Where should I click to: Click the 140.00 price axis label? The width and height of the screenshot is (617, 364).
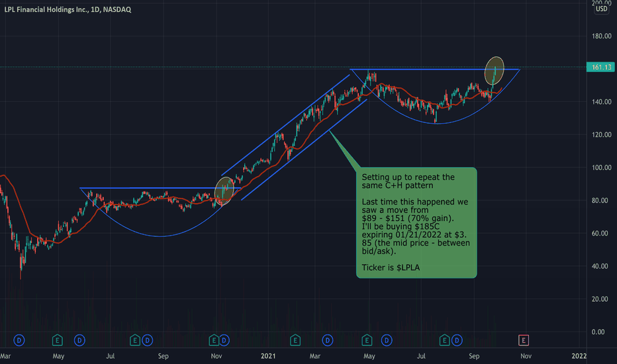coord(602,102)
